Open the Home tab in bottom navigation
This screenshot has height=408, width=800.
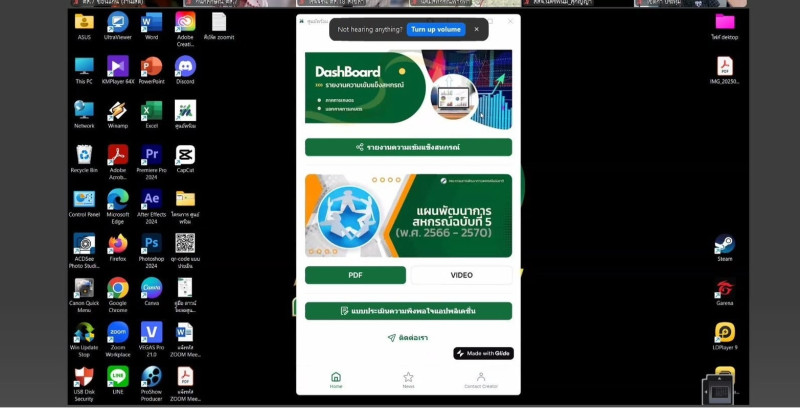336,379
